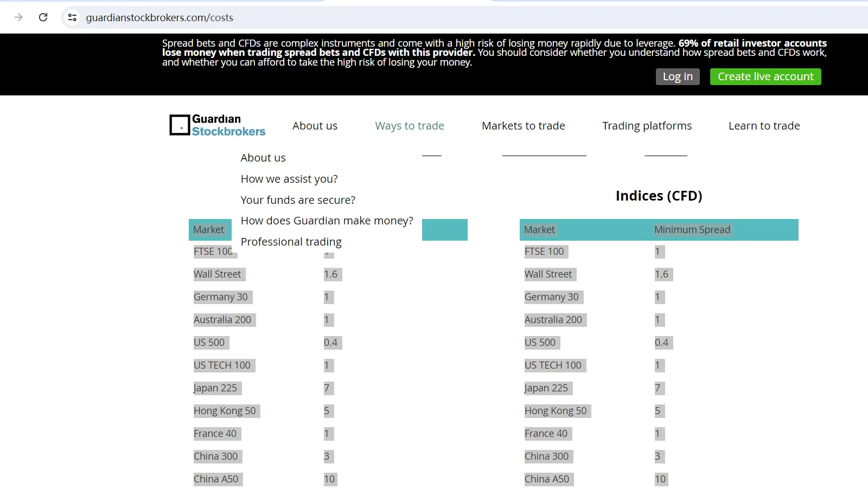Click Australia 200 in the left table
This screenshot has height=496, width=868.
[222, 320]
